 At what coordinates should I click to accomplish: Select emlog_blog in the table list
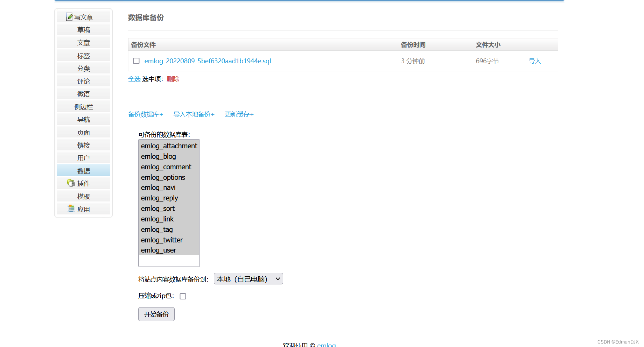[x=158, y=156]
